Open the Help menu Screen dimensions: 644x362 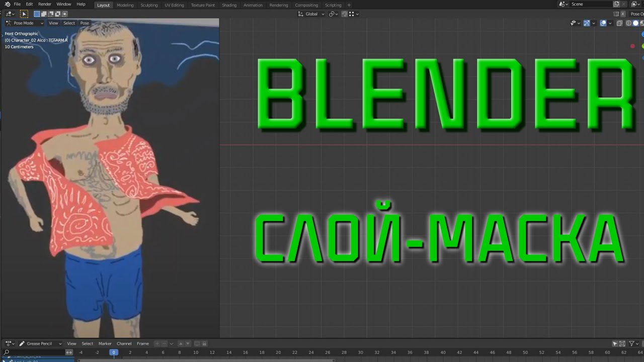(81, 5)
